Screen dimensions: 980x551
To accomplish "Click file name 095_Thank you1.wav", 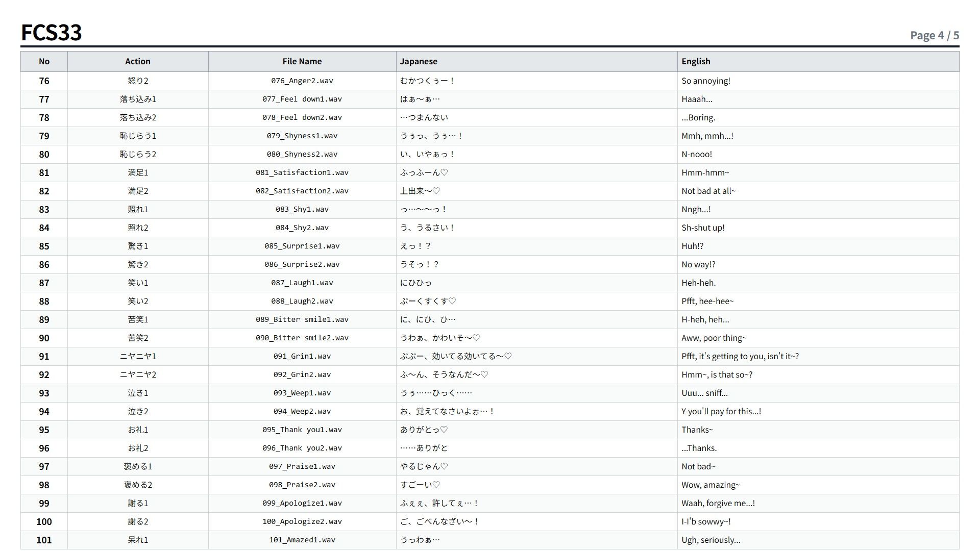I will click(x=302, y=430).
